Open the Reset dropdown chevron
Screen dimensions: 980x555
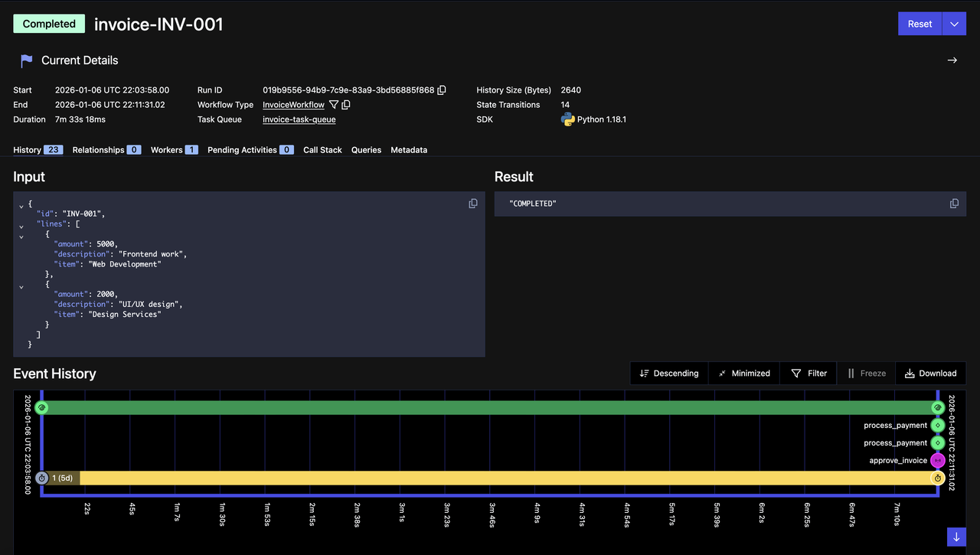pyautogui.click(x=953, y=23)
